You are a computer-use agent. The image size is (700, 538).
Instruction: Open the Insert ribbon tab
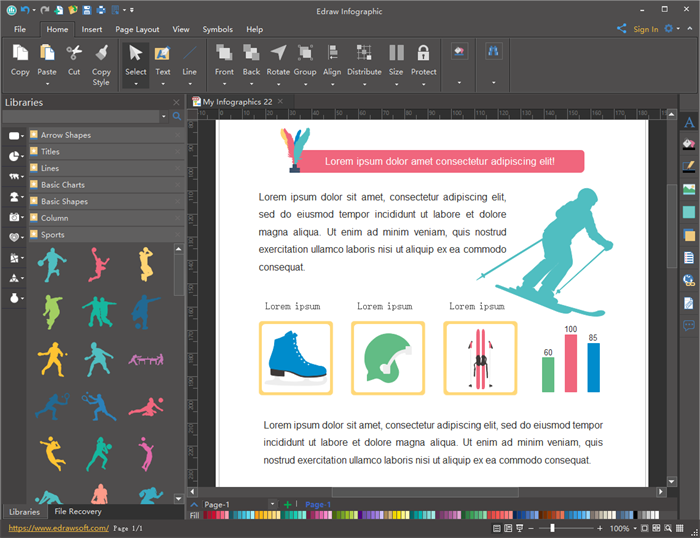tap(91, 29)
